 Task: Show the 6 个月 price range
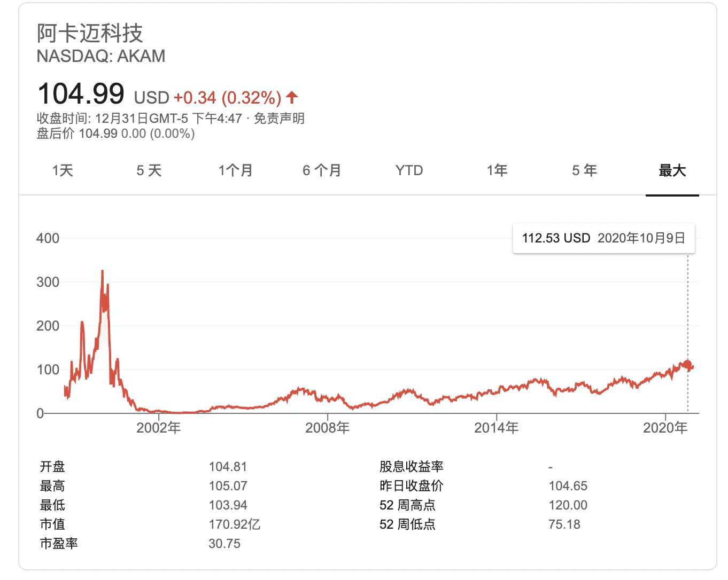(322, 170)
